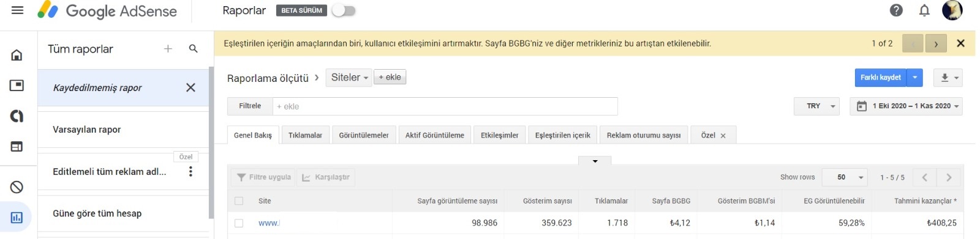
Task: Open Reports chart icon in sidebar
Action: pos(17,217)
